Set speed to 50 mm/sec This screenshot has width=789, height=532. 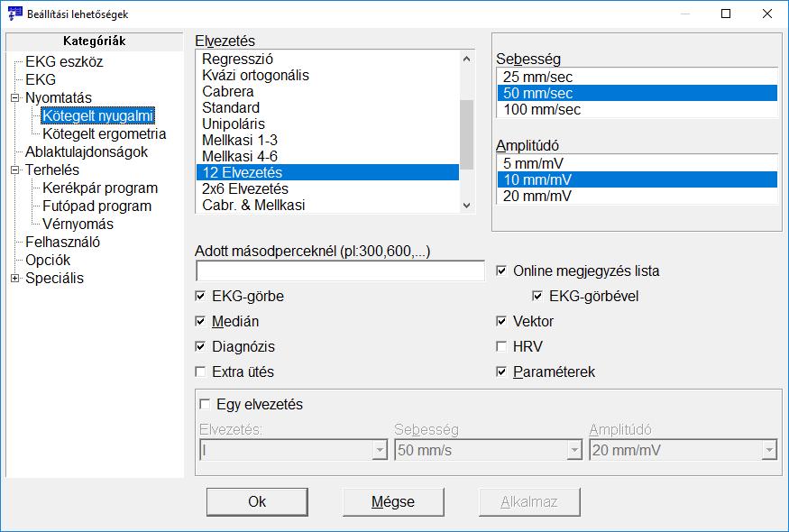tap(637, 93)
